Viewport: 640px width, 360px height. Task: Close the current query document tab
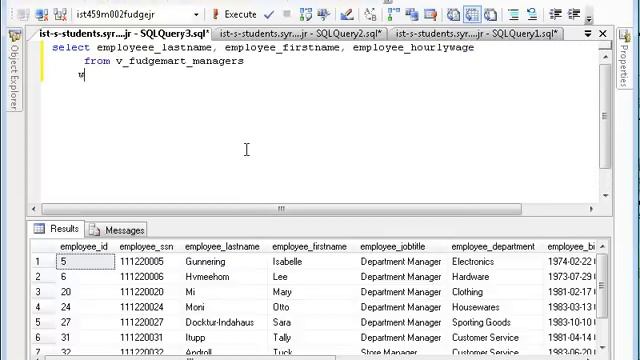[603, 33]
